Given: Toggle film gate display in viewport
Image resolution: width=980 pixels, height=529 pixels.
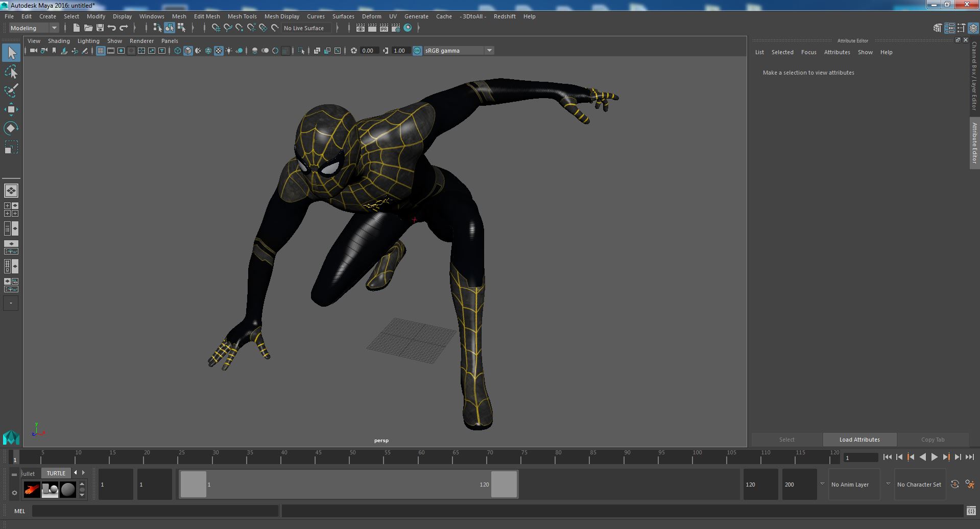Looking at the screenshot, I should click(x=111, y=51).
